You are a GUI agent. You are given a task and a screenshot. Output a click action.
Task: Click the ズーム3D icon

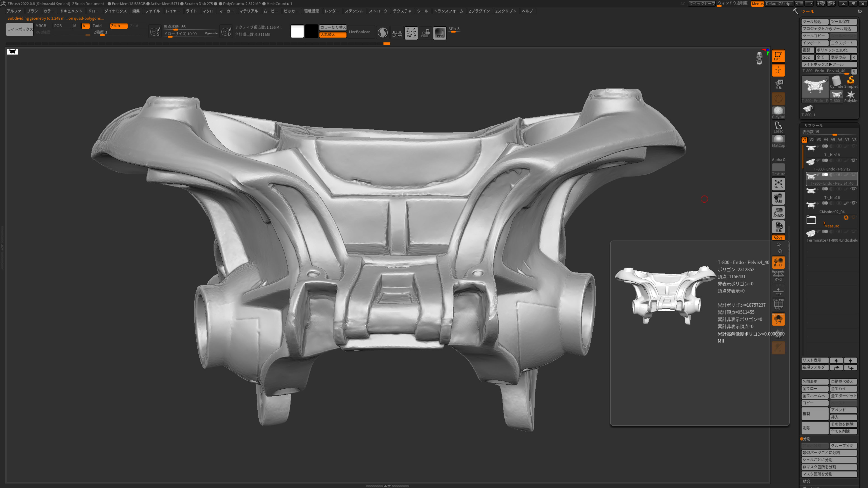point(778,213)
